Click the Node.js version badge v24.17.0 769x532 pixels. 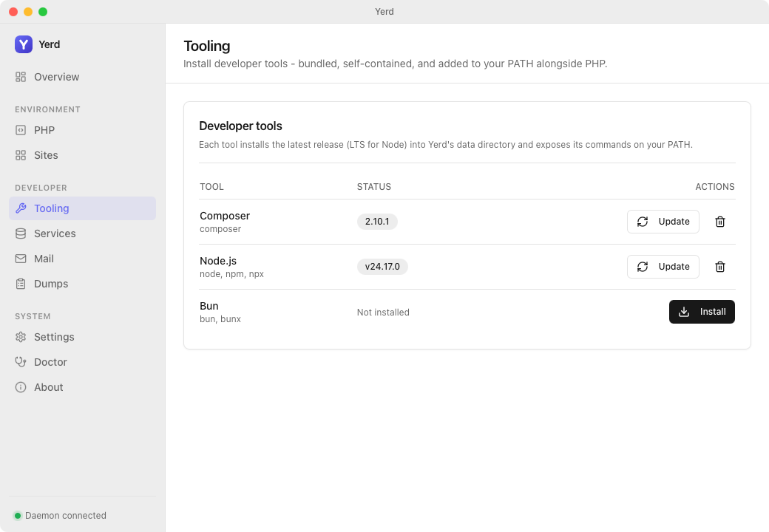click(382, 267)
